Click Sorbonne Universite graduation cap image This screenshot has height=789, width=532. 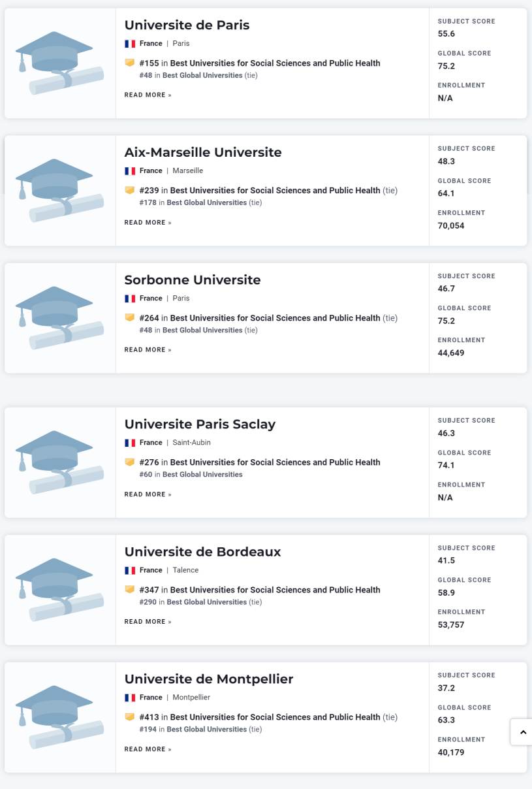point(60,318)
